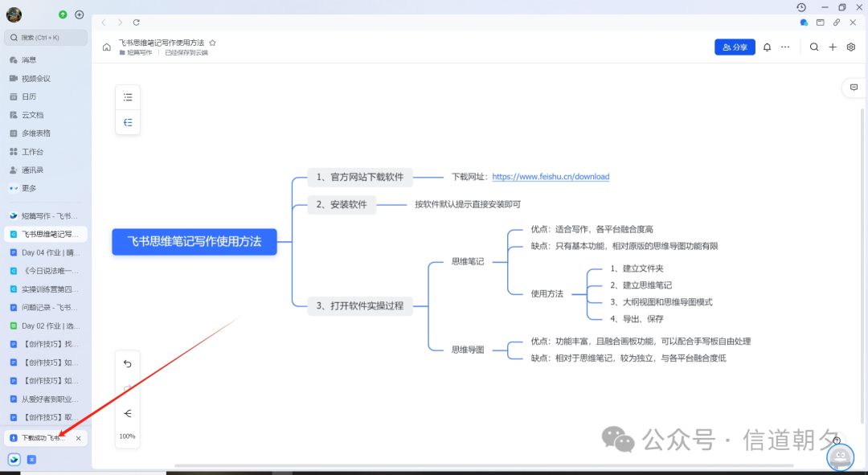The width and height of the screenshot is (868, 475).
Task: Click the 分享 share button
Action: coord(735,47)
